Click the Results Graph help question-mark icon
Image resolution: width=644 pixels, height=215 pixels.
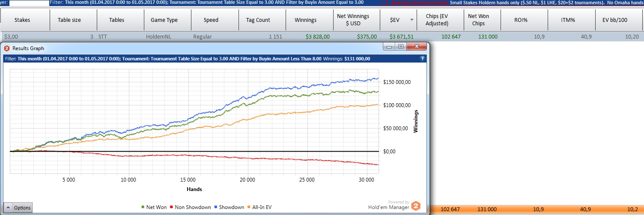pos(423,59)
